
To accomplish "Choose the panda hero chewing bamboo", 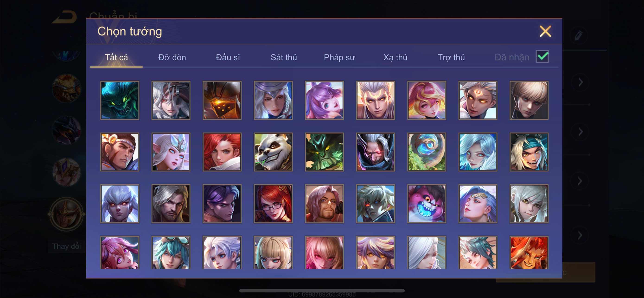I will coord(273,152).
